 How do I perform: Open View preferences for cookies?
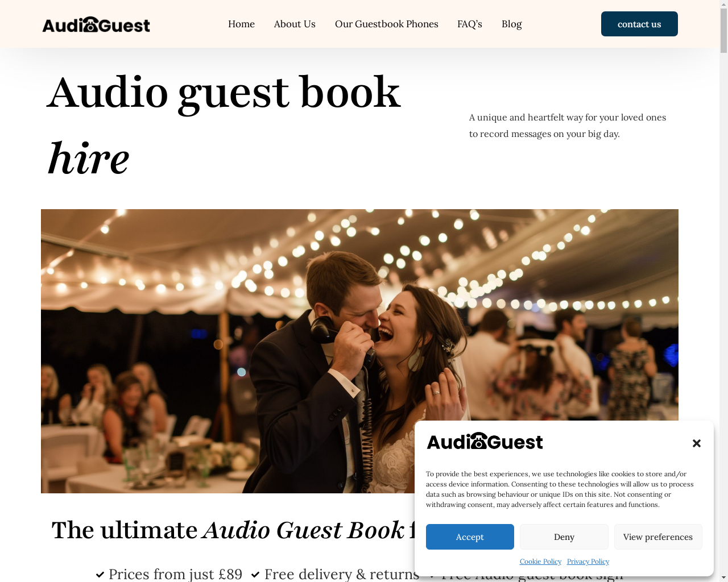pos(658,537)
